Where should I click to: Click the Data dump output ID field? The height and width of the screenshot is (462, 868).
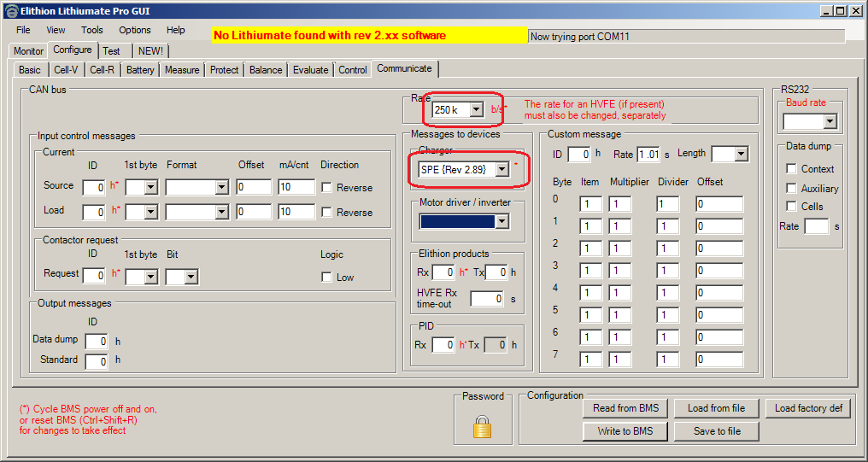coord(97,342)
